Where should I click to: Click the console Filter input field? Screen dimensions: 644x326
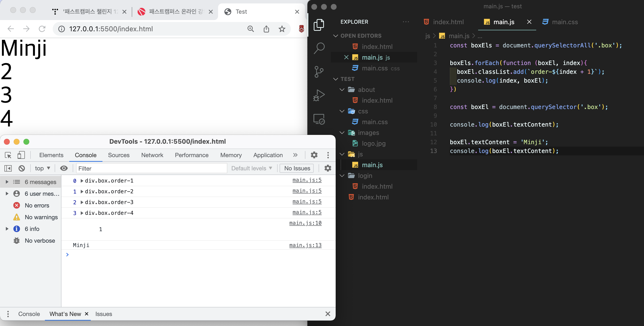(x=151, y=168)
